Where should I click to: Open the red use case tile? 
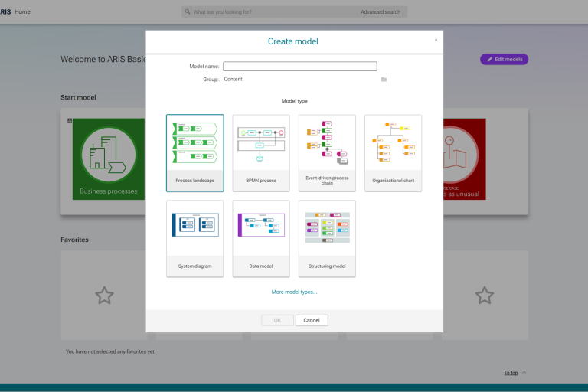click(464, 159)
